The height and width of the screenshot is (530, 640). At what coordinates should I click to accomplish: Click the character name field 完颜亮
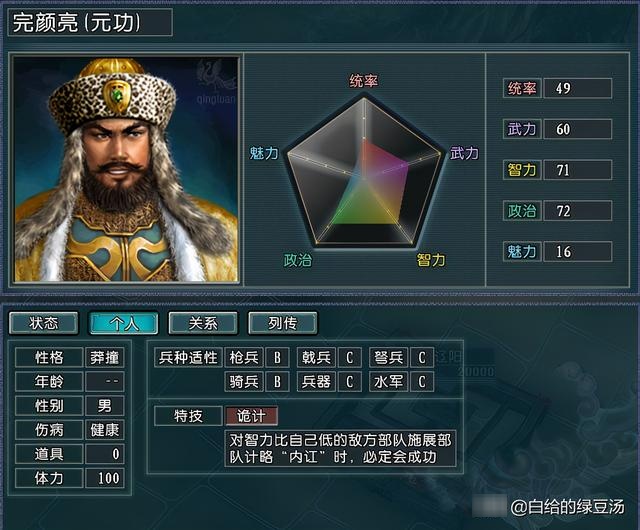pos(90,22)
